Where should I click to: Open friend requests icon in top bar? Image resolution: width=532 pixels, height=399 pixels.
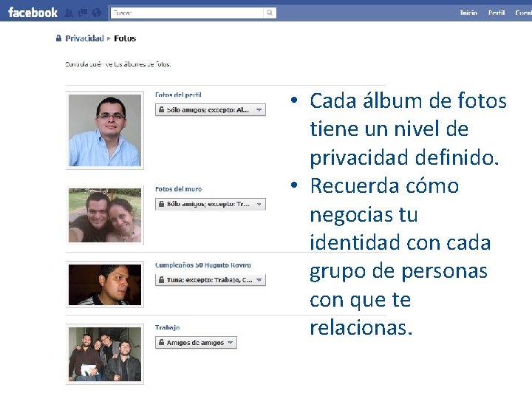point(69,13)
